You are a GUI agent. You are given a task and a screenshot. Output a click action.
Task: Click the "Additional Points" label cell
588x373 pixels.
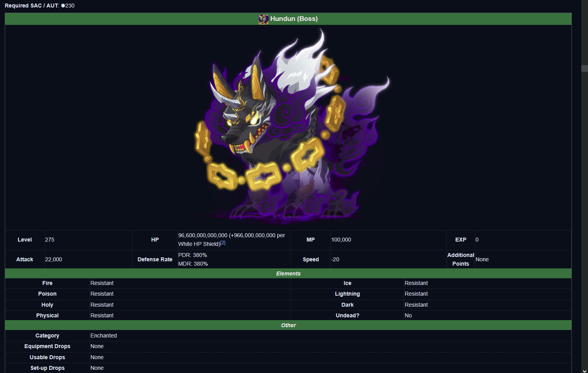point(461,259)
